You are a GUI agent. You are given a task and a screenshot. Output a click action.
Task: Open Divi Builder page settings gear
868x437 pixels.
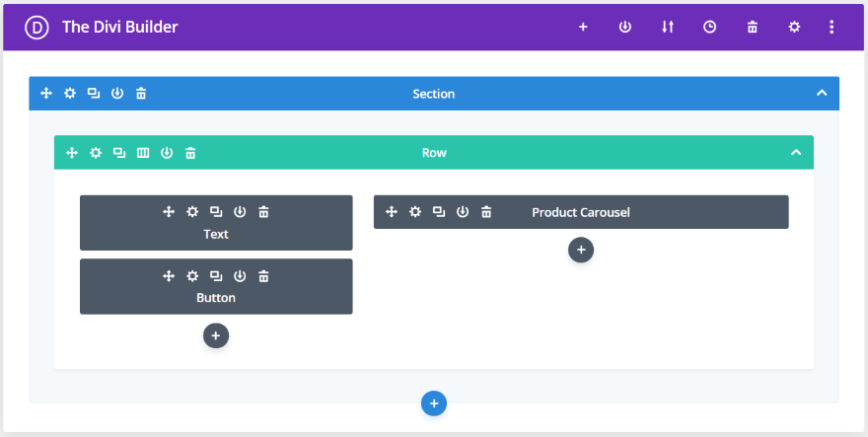pyautogui.click(x=794, y=28)
